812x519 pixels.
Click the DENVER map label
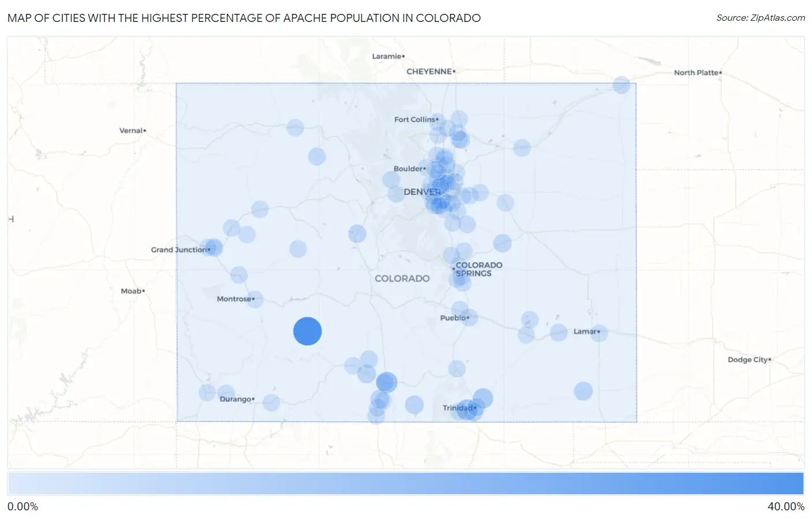click(422, 192)
